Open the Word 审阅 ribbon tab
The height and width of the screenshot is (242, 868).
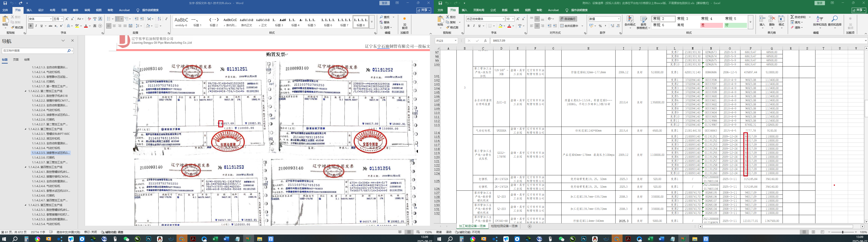(x=87, y=10)
